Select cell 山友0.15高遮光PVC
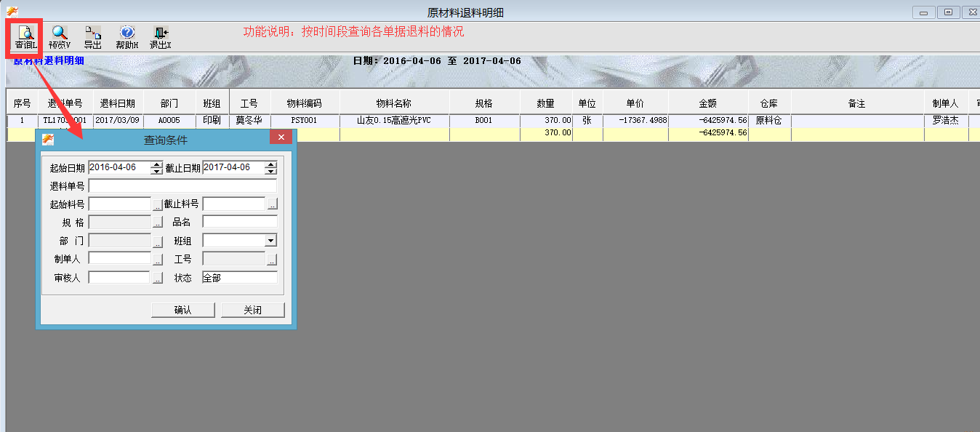The image size is (980, 432). [x=394, y=121]
